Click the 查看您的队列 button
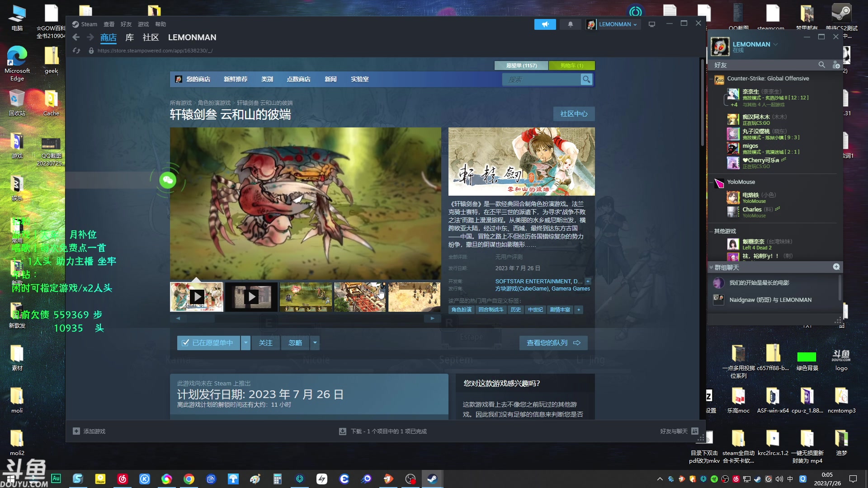Screen dimensions: 868x488 click(x=553, y=343)
